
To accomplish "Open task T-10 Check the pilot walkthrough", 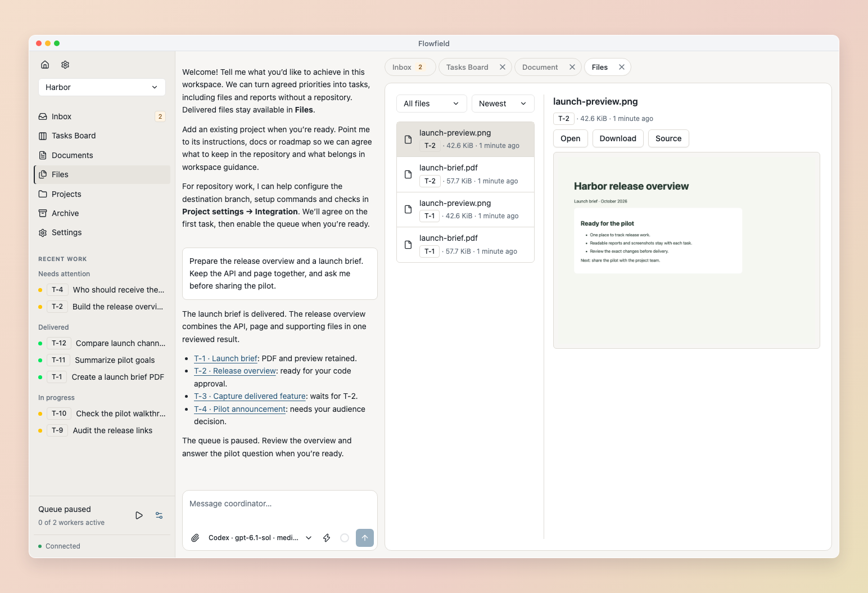I will (x=102, y=414).
